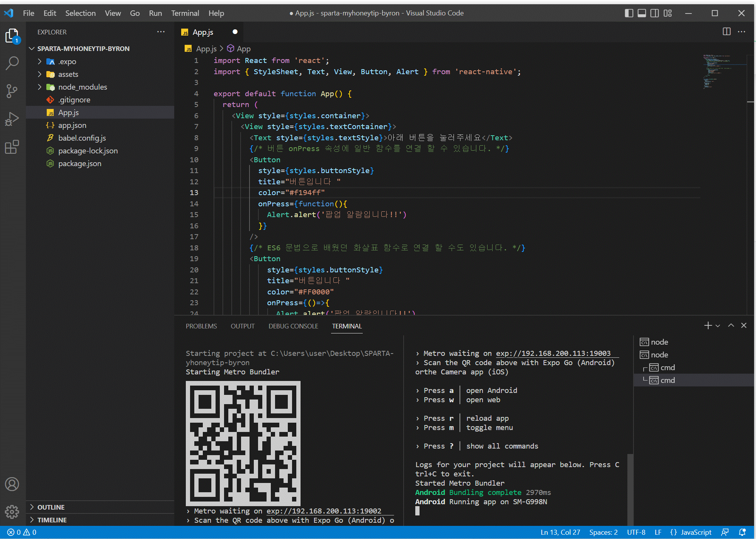Screen dimensions: 756x539
Task: Open editor more actions ellipsis
Action: tap(741, 32)
